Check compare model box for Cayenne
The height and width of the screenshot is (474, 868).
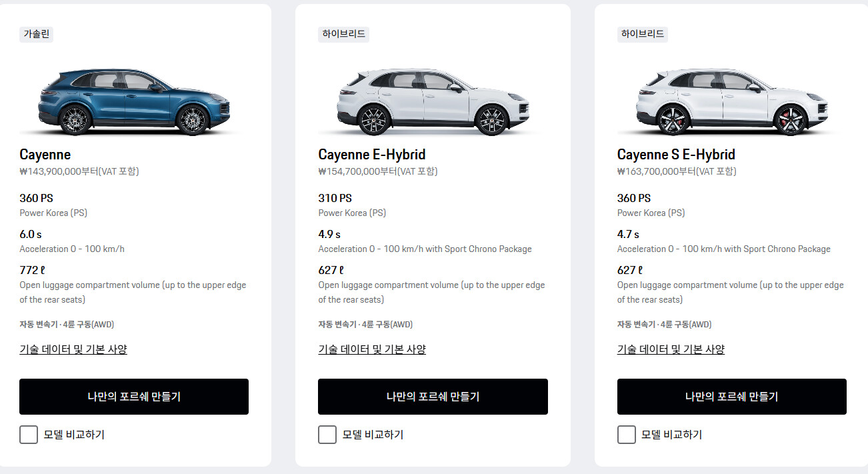[29, 435]
